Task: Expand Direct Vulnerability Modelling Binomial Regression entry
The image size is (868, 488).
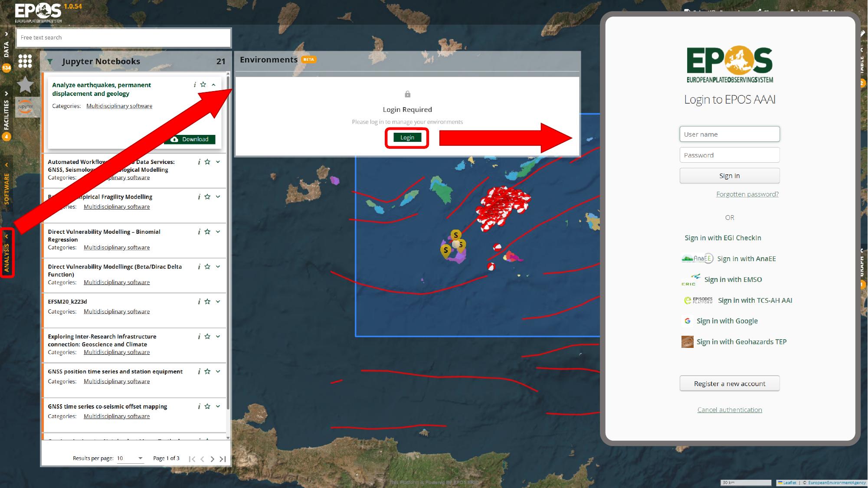Action: pyautogui.click(x=218, y=232)
